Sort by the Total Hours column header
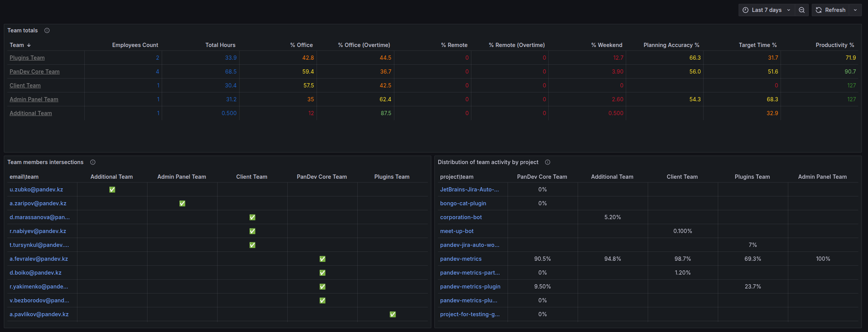The width and height of the screenshot is (868, 332). pos(220,45)
